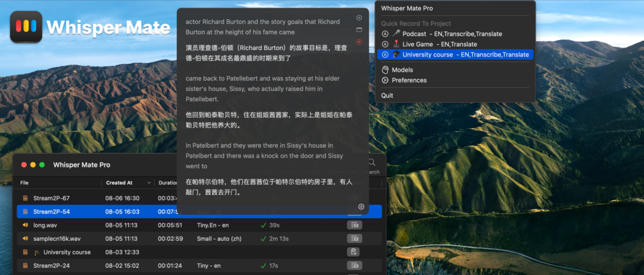644x275 pixels.
Task: Open transcript button for Stream2P-24 row
Action: click(354, 265)
